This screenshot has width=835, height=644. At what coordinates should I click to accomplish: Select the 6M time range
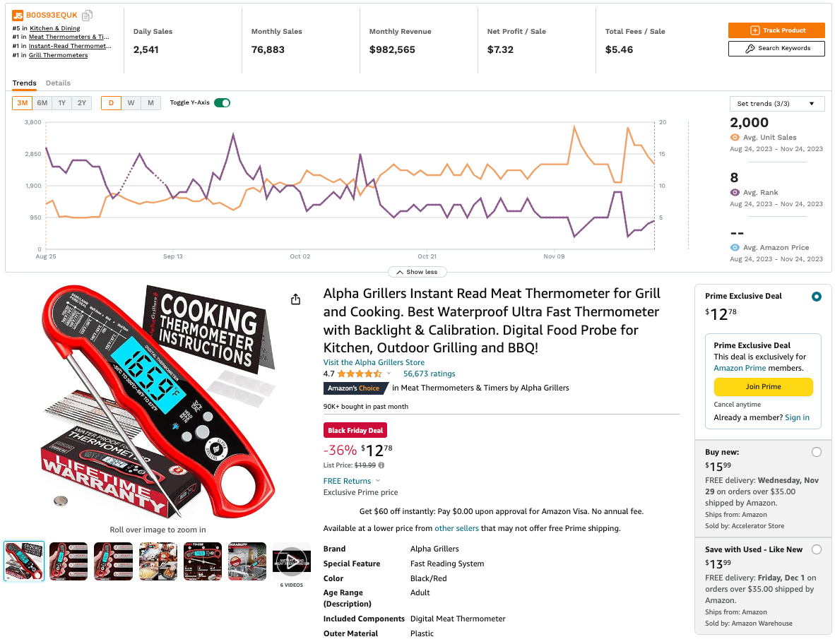(x=42, y=103)
